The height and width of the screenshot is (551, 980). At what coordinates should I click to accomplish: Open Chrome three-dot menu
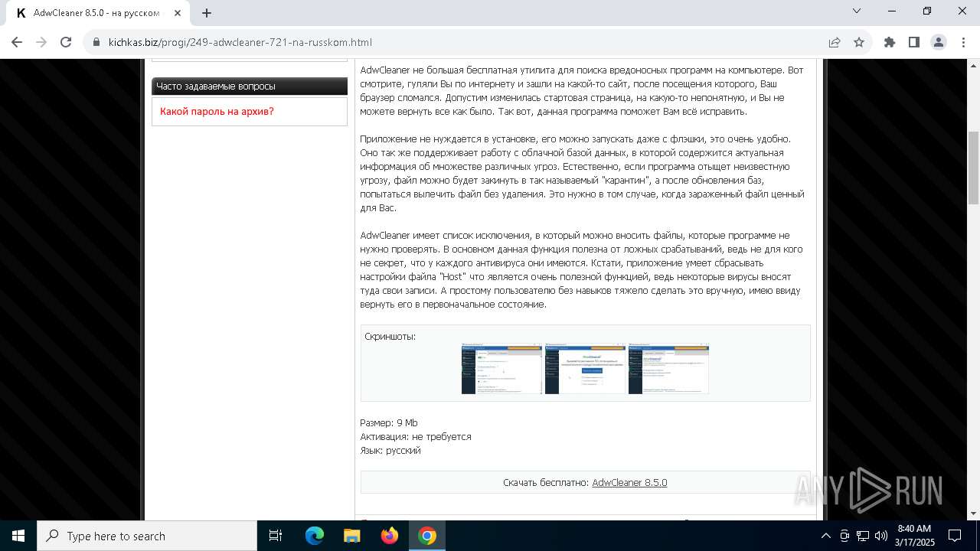pyautogui.click(x=962, y=42)
